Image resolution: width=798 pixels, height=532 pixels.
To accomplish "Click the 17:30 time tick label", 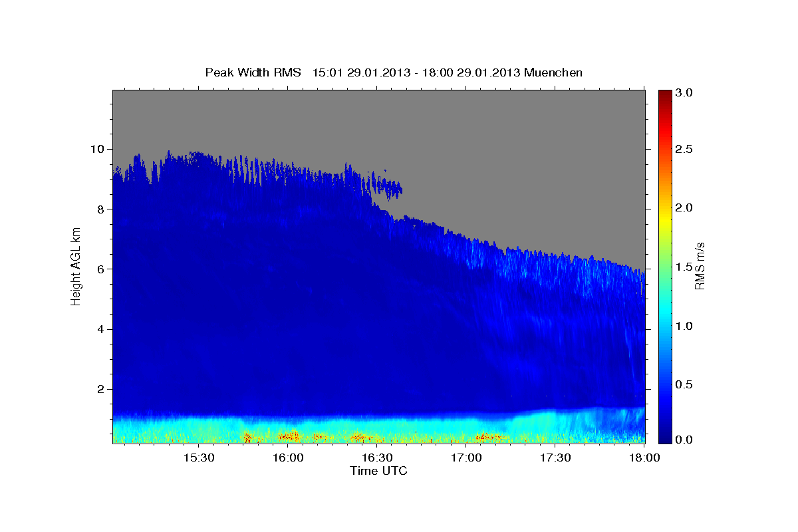I will click(x=555, y=458).
